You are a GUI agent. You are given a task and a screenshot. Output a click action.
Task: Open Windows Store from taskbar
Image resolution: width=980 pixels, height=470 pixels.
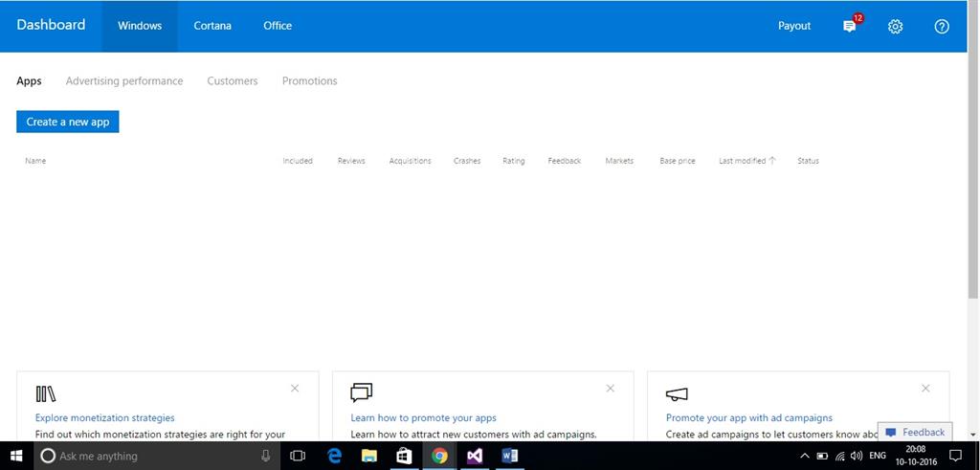pos(405,456)
